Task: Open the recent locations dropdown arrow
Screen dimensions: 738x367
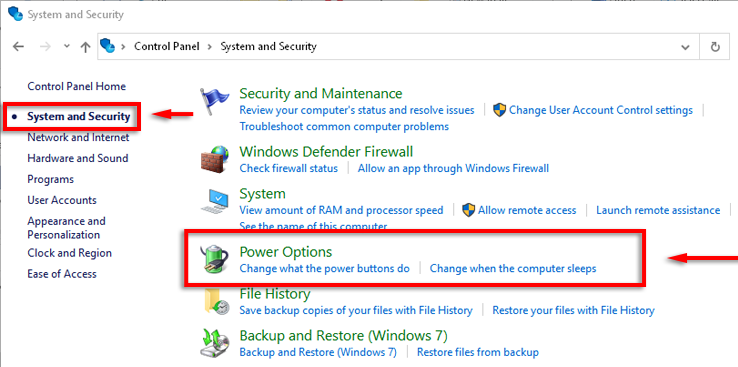Action: tap(66, 46)
